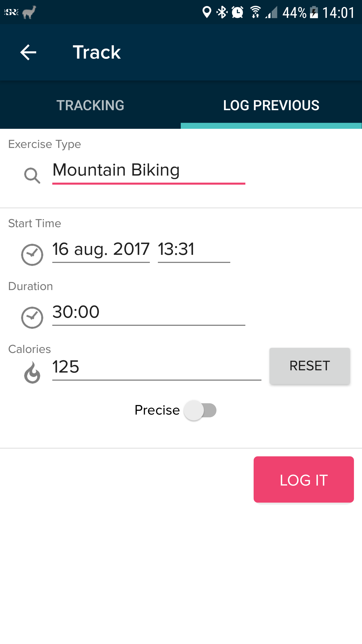Tap the Calories flame icon
Image resolution: width=362 pixels, height=644 pixels.
pyautogui.click(x=32, y=373)
